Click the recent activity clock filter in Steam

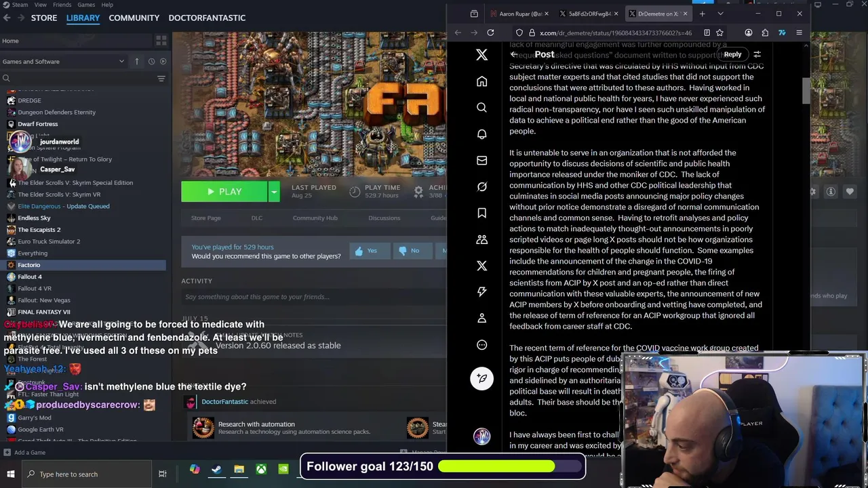pyautogui.click(x=151, y=61)
